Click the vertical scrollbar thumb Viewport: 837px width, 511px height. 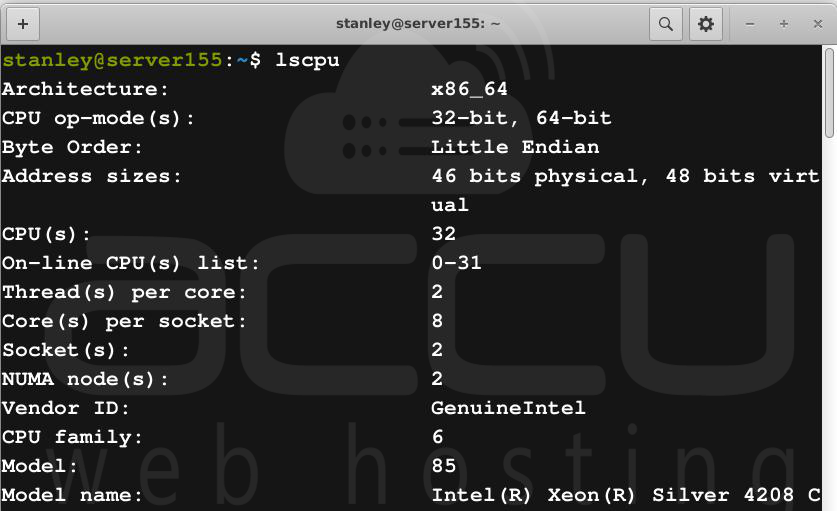(x=829, y=93)
